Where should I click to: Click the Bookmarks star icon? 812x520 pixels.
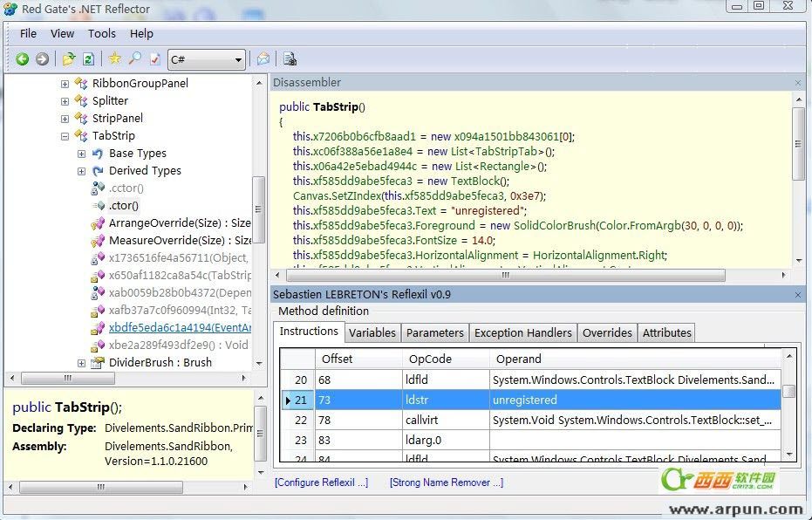pos(115,59)
